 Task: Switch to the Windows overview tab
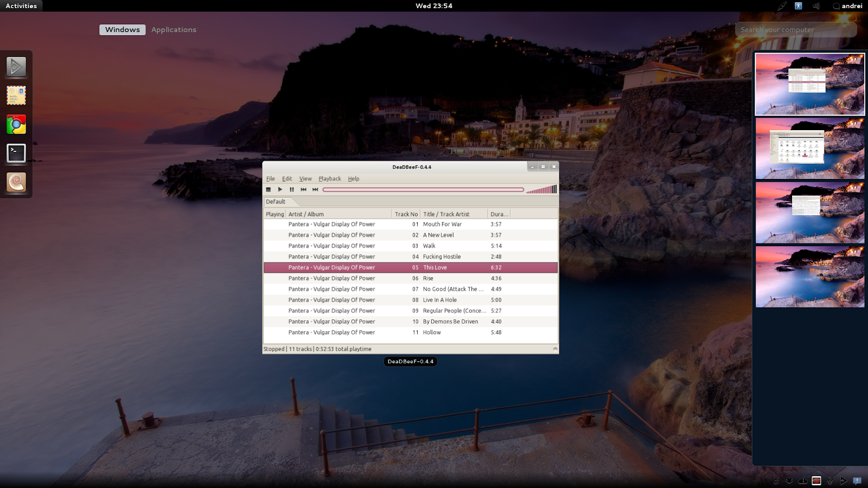[x=123, y=30]
